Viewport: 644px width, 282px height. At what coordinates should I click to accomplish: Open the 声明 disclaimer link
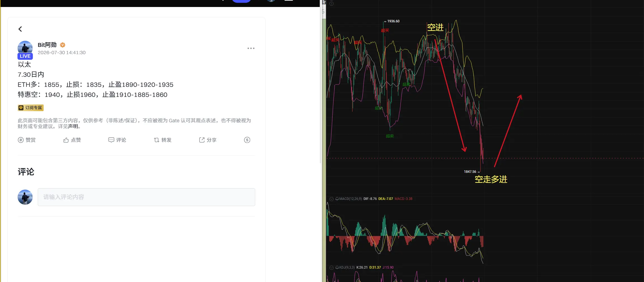[x=73, y=126]
